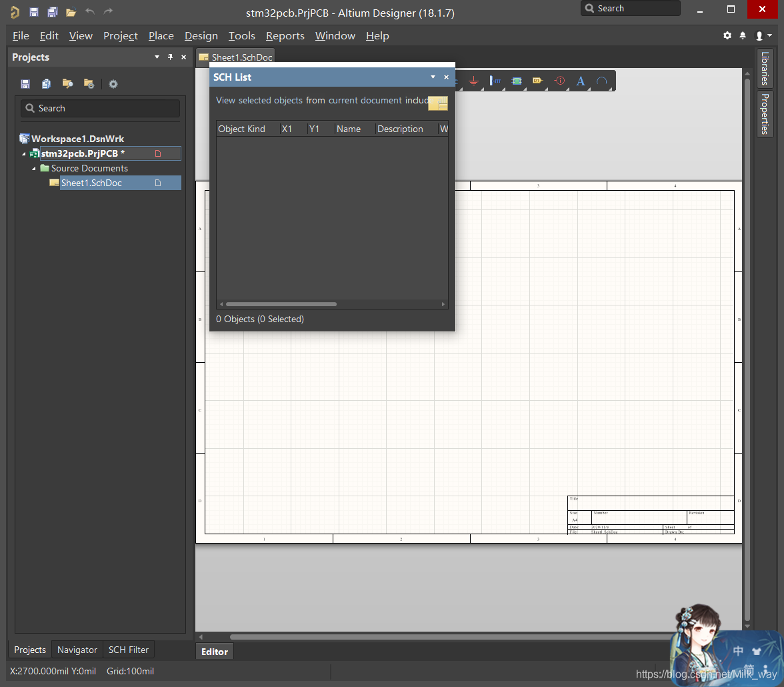Click the Undo arrow icon
This screenshot has width=784, height=687.
tap(90, 11)
